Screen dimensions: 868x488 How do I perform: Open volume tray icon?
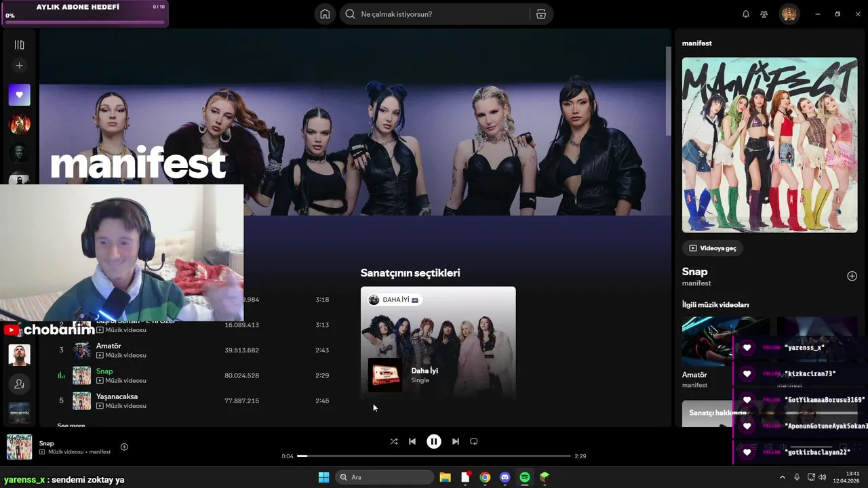click(823, 477)
